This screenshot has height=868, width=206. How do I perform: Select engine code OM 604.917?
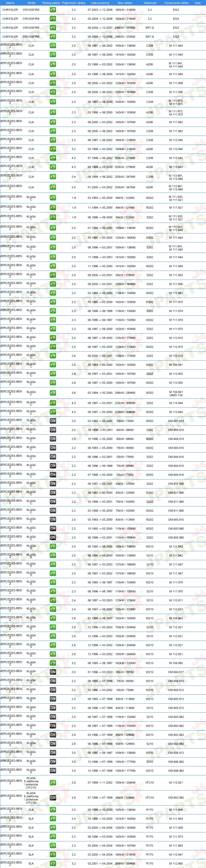pyautogui.click(x=176, y=672)
